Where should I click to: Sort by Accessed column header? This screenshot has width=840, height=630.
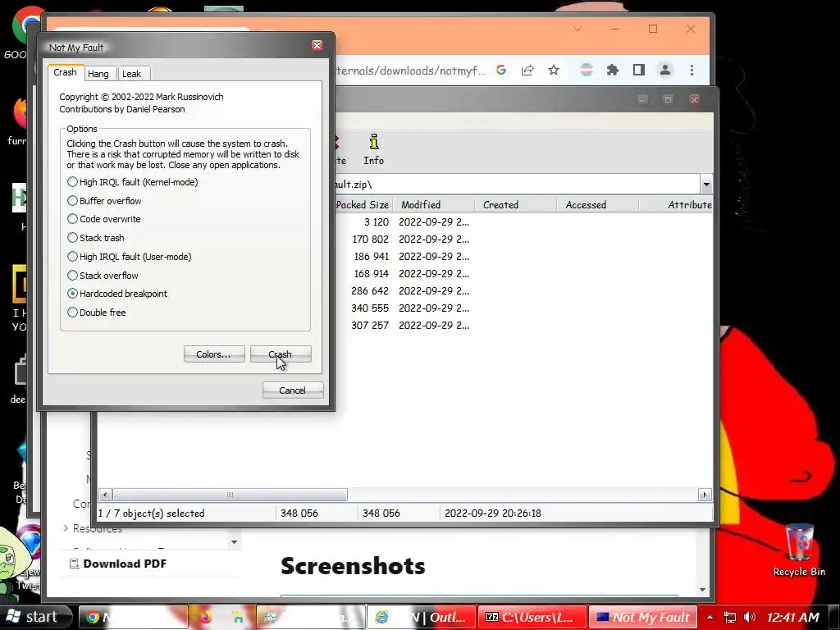(x=597, y=204)
